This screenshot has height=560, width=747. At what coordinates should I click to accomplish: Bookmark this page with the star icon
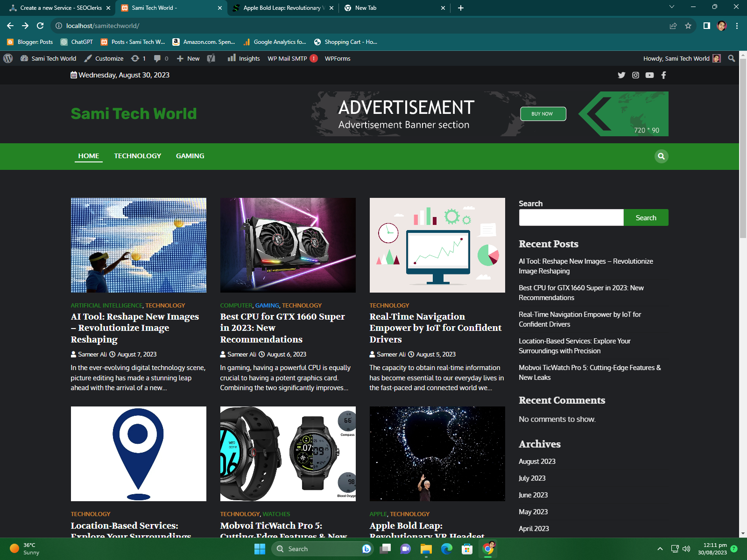(x=688, y=26)
